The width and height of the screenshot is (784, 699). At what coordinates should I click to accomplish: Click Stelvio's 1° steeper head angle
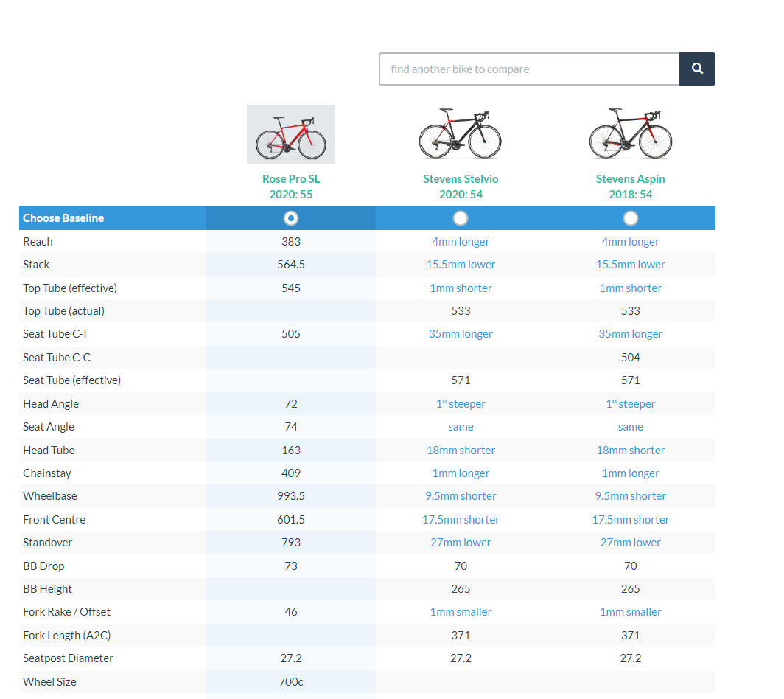(461, 404)
